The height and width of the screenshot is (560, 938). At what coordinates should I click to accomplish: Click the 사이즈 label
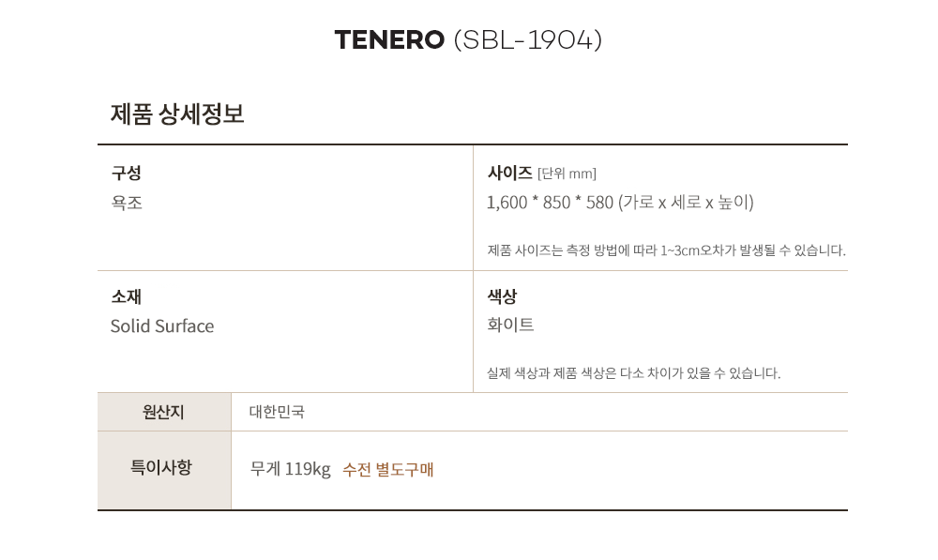pos(509,173)
